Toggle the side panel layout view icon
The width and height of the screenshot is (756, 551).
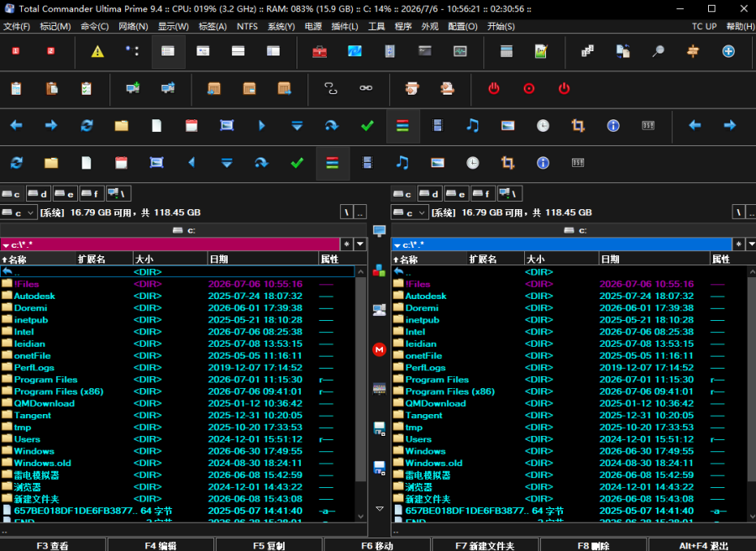coord(273,51)
